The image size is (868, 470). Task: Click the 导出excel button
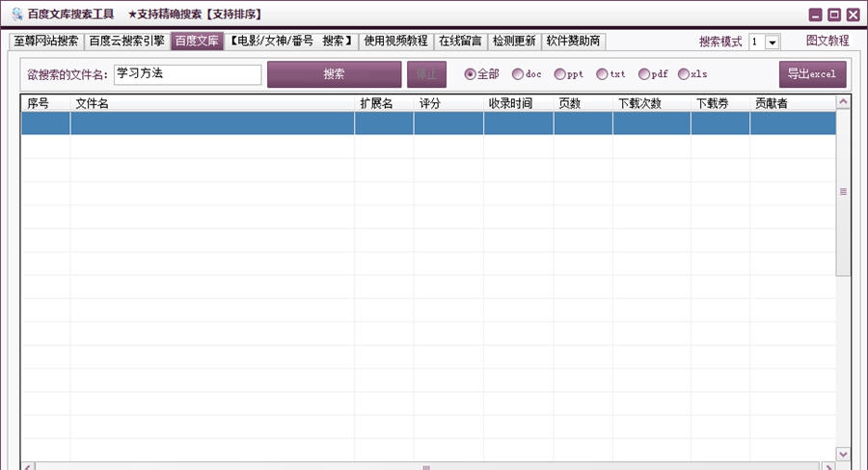tap(813, 74)
